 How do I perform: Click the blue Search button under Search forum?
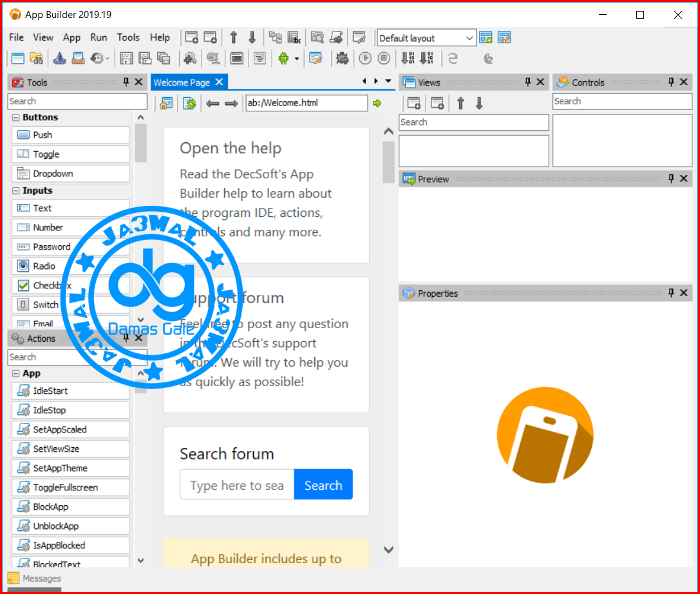[323, 485]
